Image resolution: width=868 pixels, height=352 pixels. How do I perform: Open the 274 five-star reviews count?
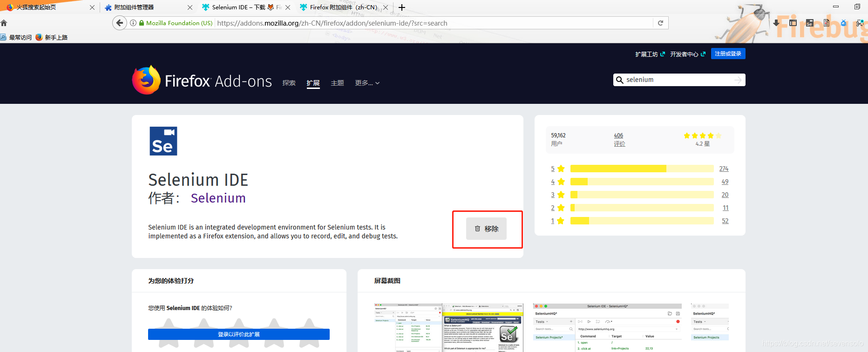(724, 169)
